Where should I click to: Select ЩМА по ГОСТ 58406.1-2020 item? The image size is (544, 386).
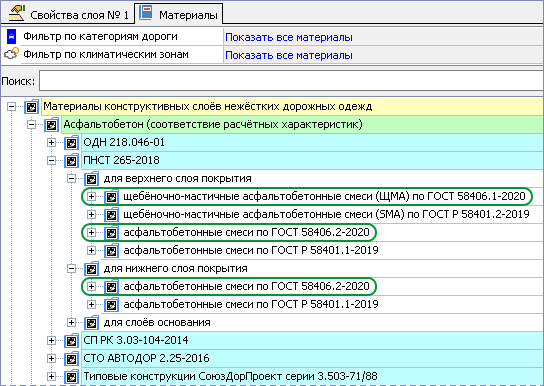324,196
